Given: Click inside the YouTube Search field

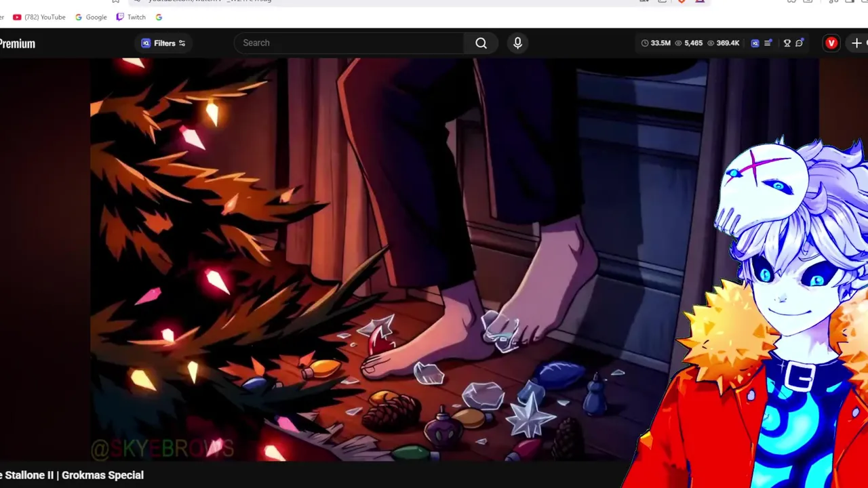Looking at the screenshot, I should click(349, 43).
